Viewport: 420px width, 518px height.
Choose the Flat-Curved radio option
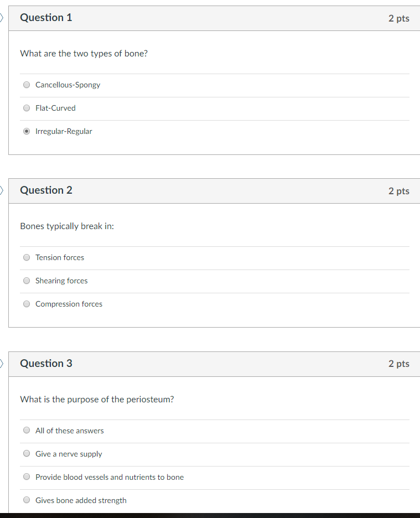pyautogui.click(x=27, y=108)
